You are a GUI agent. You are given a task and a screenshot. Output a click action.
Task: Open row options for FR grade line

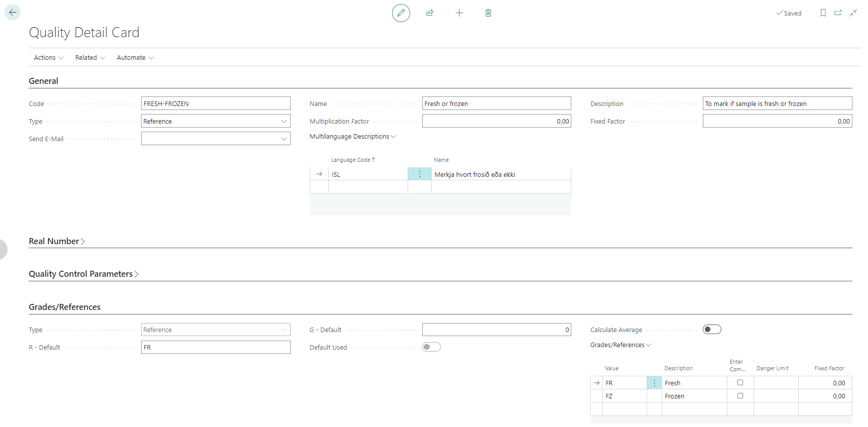click(654, 383)
